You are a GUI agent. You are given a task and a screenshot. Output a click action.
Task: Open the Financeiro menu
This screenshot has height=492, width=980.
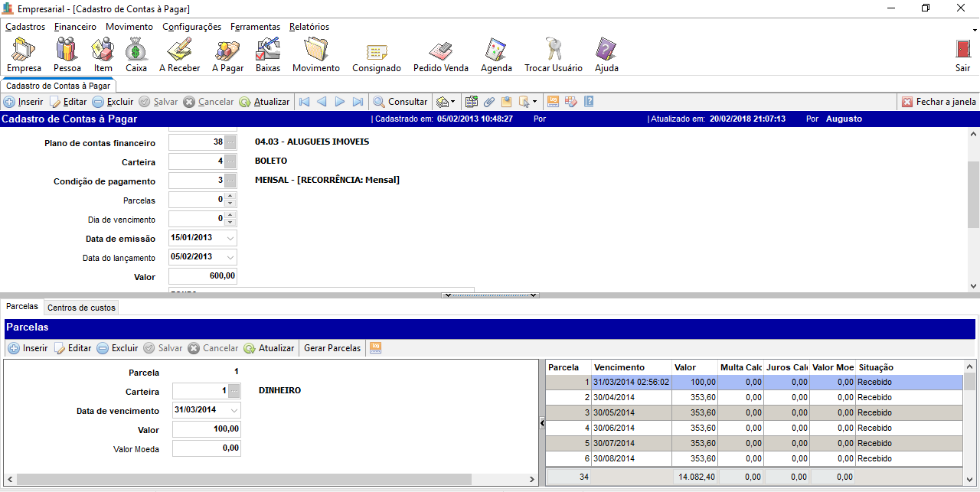(x=75, y=27)
